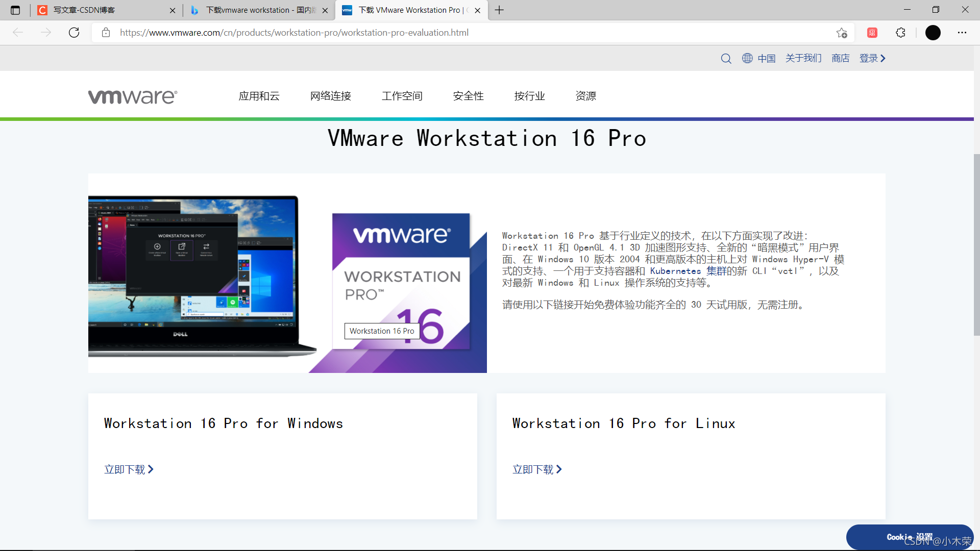Open browser Settings and more menu
The width and height of the screenshot is (980, 551).
tap(962, 33)
